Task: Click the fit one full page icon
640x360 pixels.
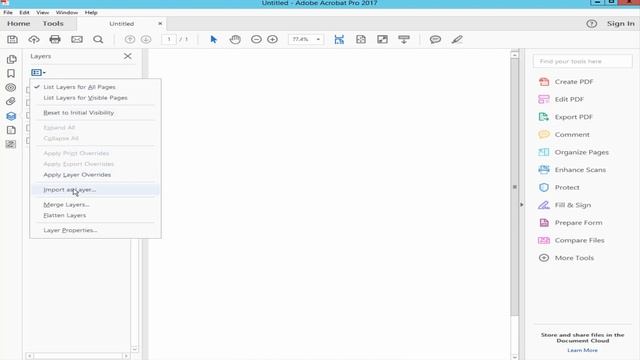Action: 361,39
